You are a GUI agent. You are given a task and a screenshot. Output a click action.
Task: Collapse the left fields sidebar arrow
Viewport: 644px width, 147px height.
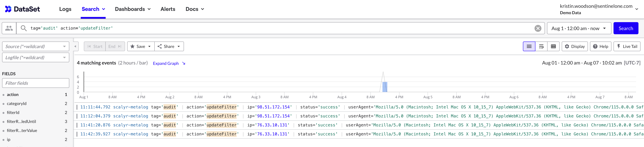tap(75, 46)
